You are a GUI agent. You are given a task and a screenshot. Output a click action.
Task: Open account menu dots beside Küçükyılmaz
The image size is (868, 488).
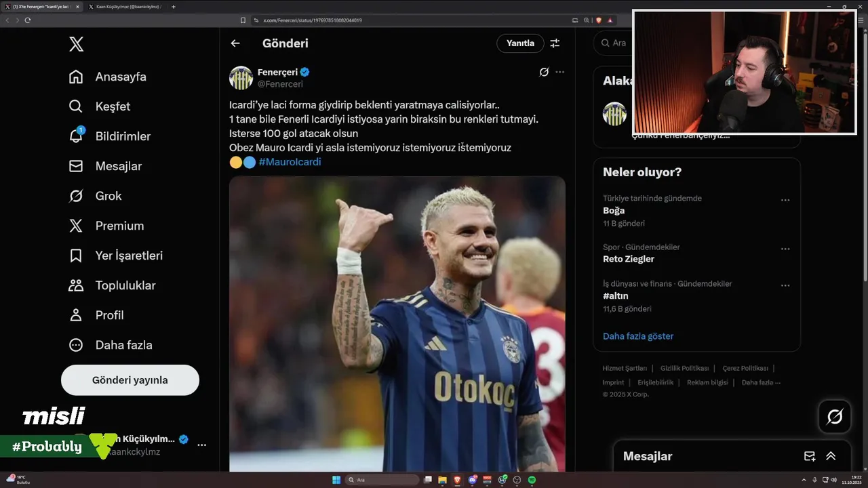(x=201, y=445)
